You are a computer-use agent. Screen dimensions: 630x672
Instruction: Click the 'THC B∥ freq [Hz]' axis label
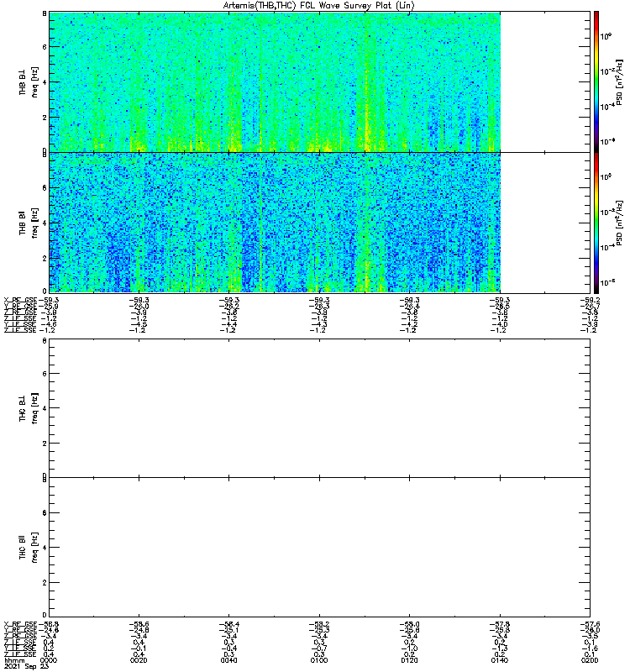[29, 548]
